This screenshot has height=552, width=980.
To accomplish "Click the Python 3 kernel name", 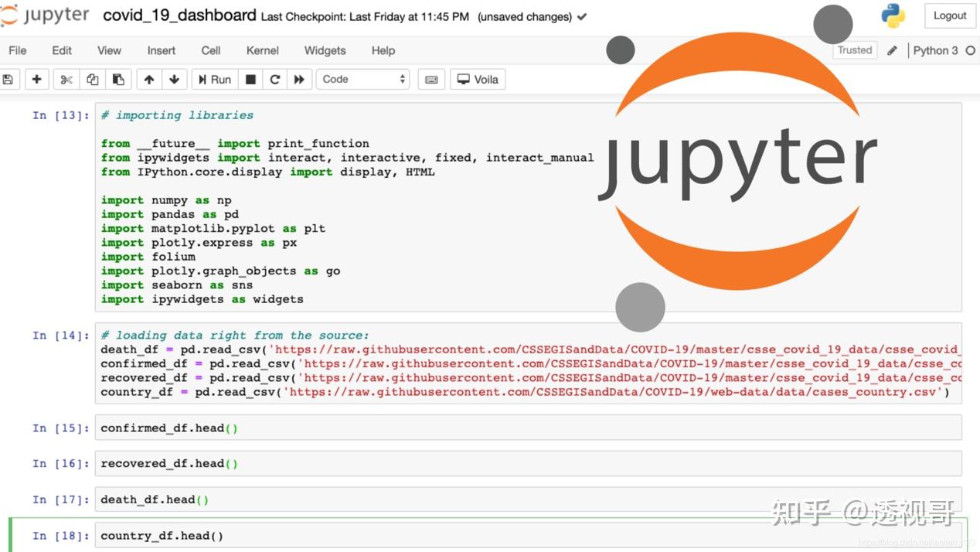I will point(935,50).
